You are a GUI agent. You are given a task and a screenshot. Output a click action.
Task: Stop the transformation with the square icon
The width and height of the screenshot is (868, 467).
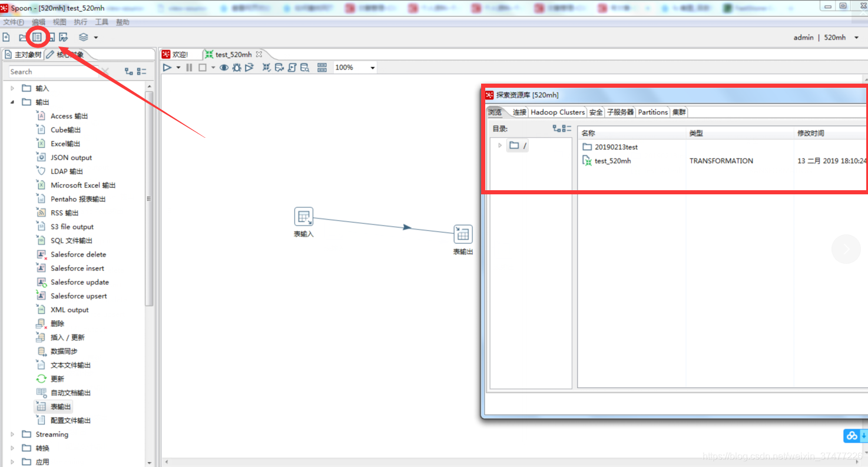(202, 68)
